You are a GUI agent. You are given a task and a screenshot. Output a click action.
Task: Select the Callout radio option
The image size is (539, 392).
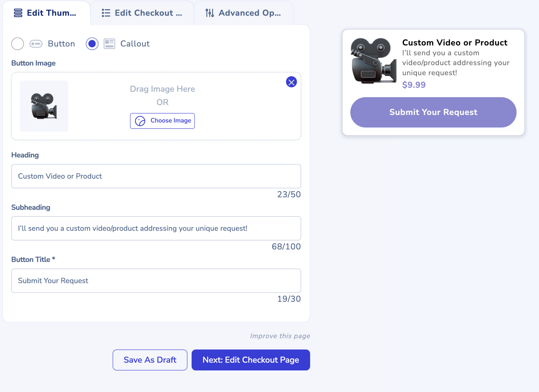click(x=92, y=43)
